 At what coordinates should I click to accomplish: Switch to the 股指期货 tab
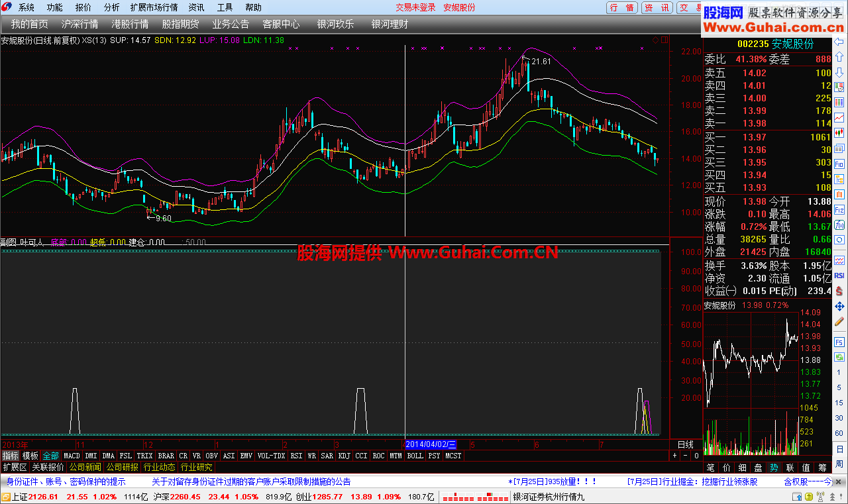coord(180,24)
